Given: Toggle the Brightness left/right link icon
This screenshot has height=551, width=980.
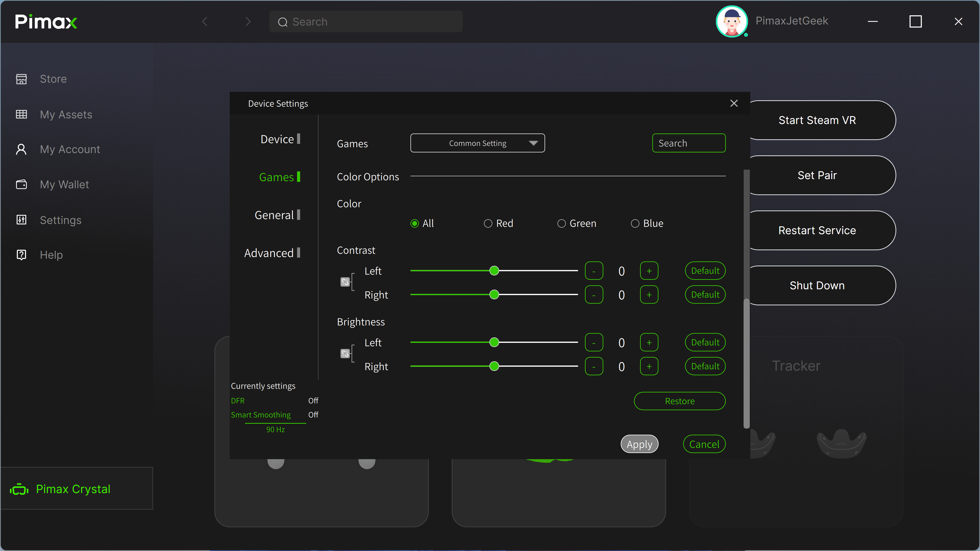Looking at the screenshot, I should click(x=345, y=354).
